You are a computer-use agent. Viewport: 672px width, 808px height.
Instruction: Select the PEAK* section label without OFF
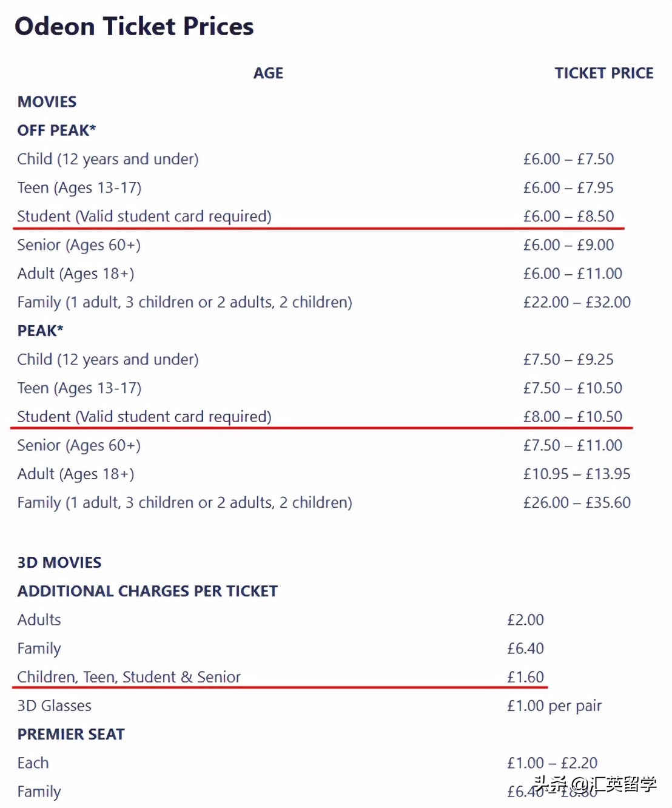click(x=40, y=331)
